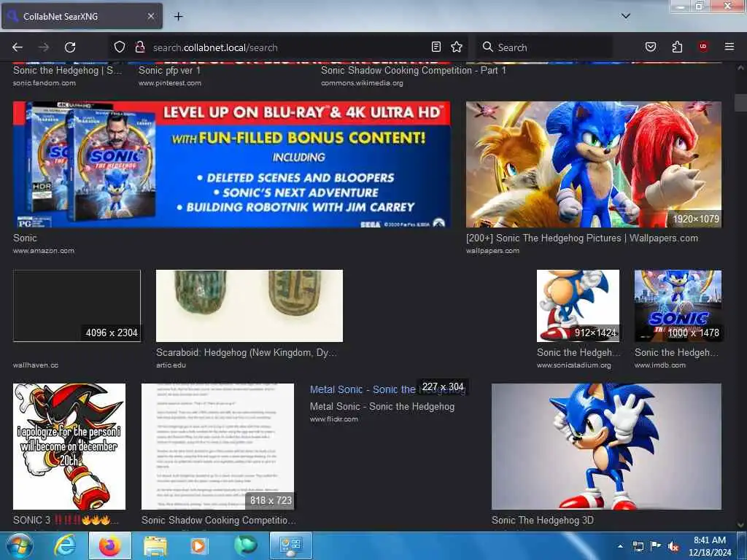This screenshot has height=560, width=747.
Task: Click the commons.wikimedia.org source text
Action: [x=362, y=83]
